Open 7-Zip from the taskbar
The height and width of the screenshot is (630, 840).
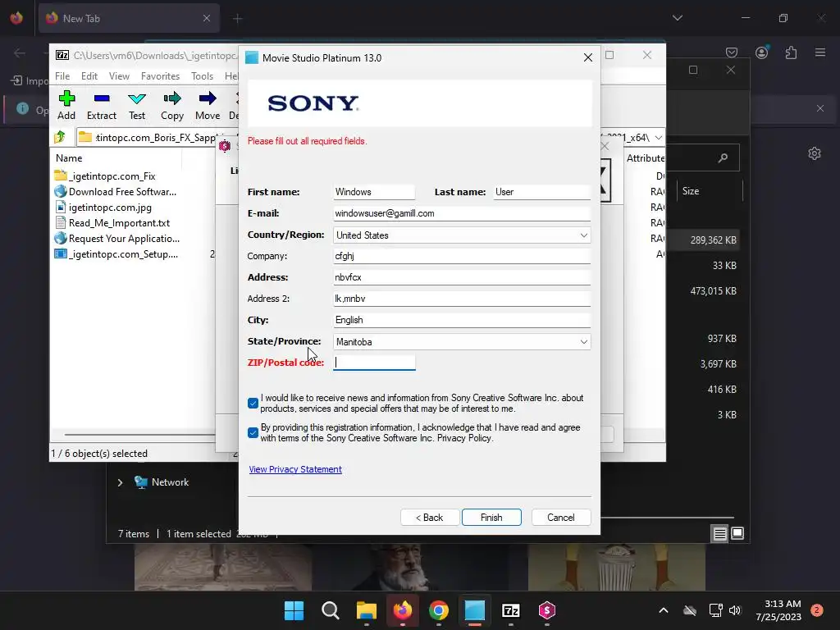click(510, 610)
